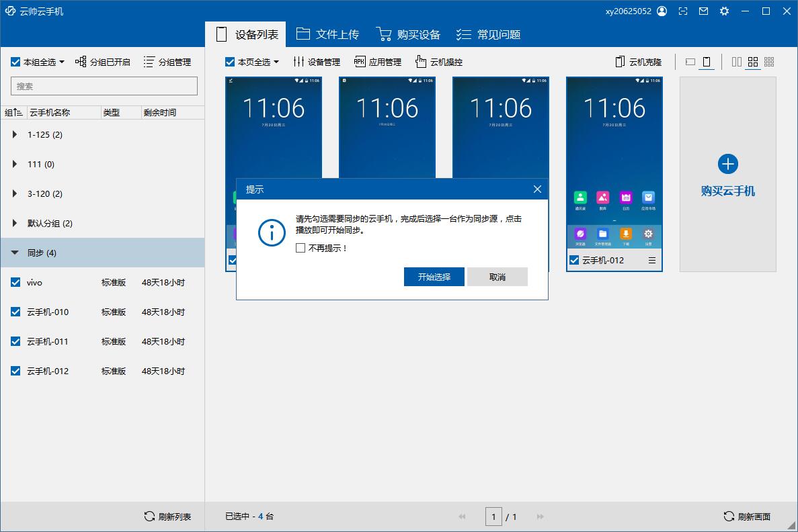Switch to portrait orientation view icon
Viewport: 798px width, 532px height.
pyautogui.click(x=707, y=62)
